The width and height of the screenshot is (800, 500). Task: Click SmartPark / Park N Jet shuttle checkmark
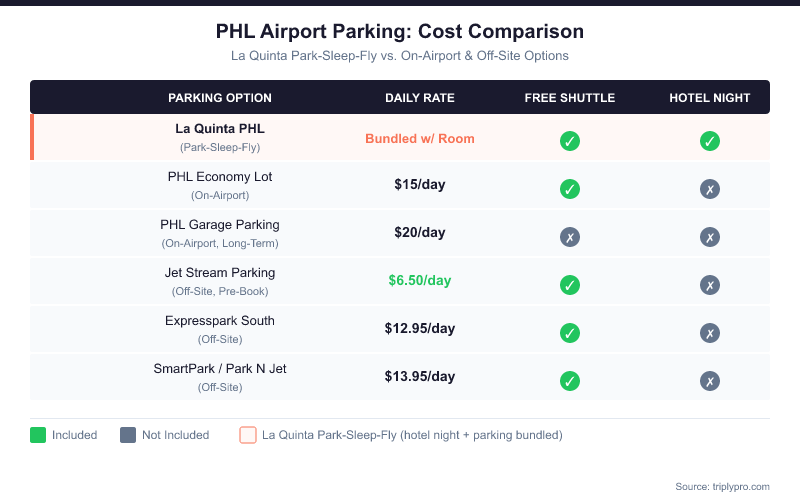click(x=570, y=381)
